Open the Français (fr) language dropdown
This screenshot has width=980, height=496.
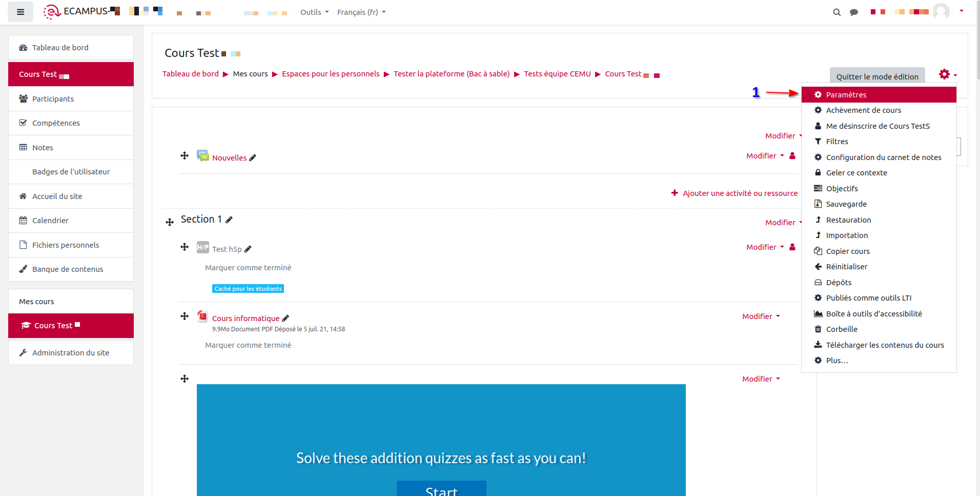click(x=361, y=12)
